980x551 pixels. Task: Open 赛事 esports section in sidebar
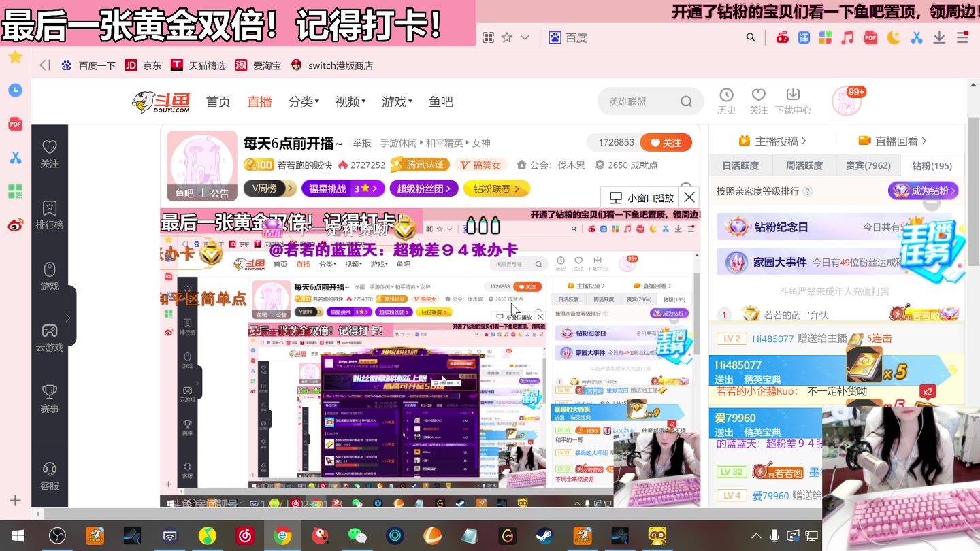click(49, 398)
